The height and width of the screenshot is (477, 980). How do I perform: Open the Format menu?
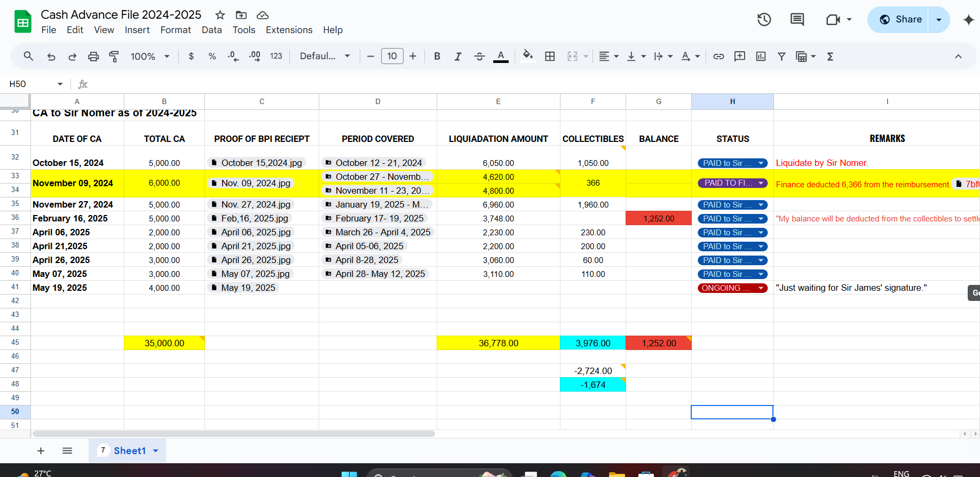(176, 30)
